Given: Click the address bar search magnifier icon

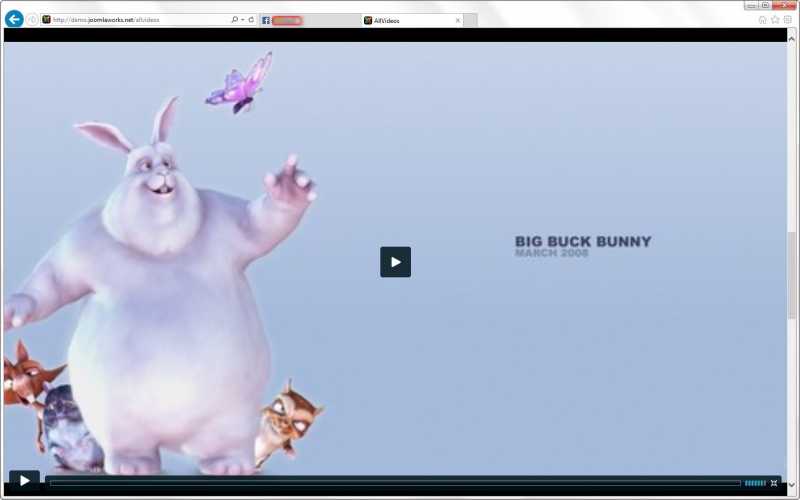Looking at the screenshot, I should tap(234, 19).
